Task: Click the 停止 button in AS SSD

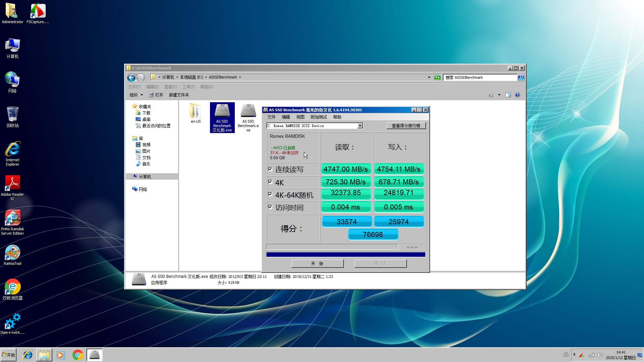Action: tap(380, 263)
